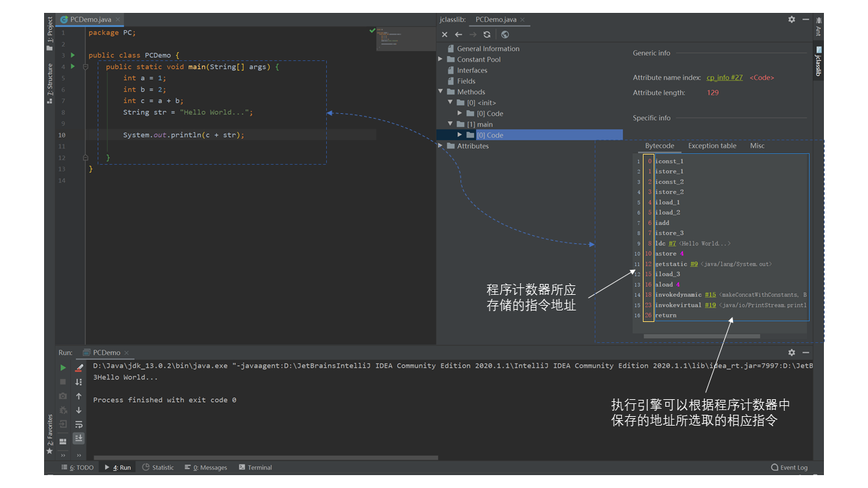Viewport: 868px width, 488px height.
Task: Follow the cp_info #27 link
Action: 725,78
